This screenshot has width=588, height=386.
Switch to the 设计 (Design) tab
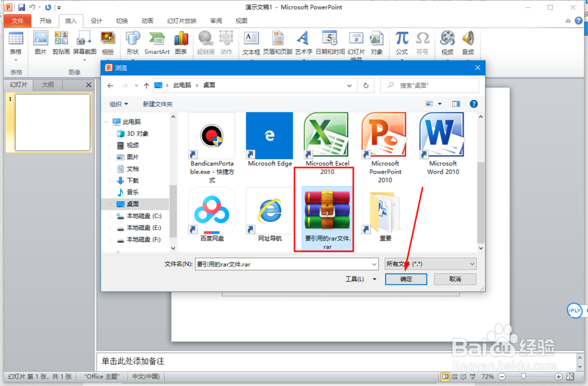(96, 21)
